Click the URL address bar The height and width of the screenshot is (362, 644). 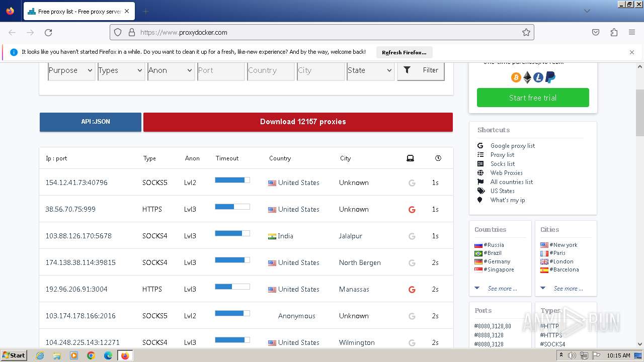322,32
